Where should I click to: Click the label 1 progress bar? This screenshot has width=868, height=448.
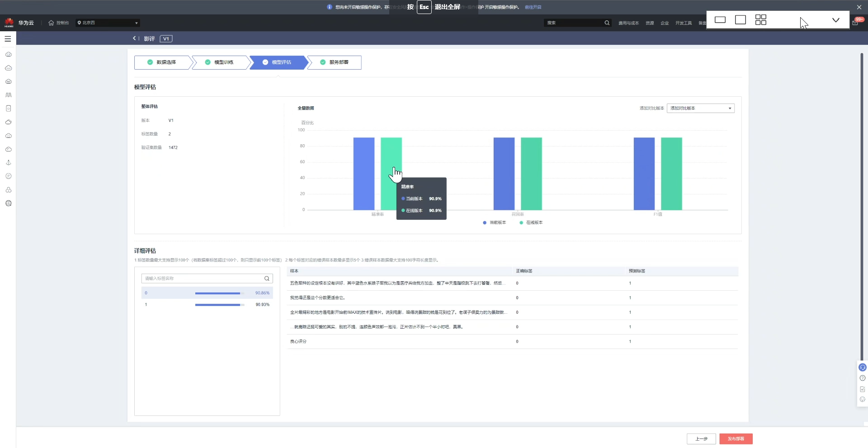tap(220, 305)
